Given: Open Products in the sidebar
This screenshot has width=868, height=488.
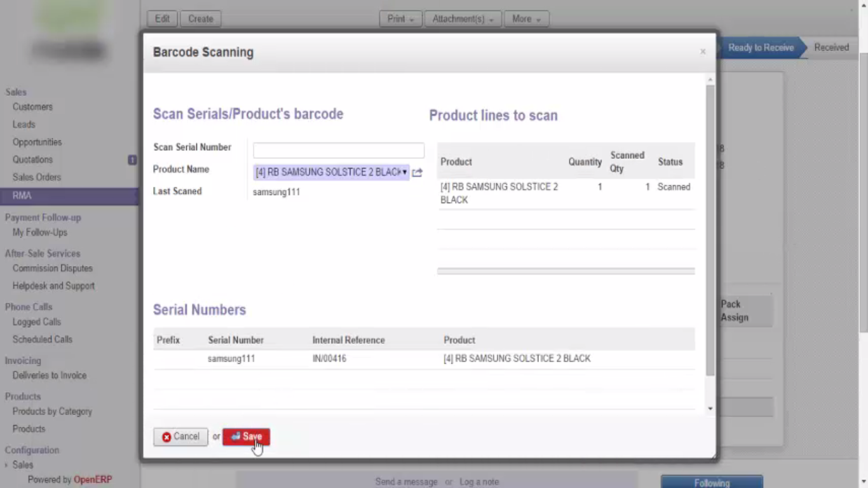Looking at the screenshot, I should coord(29,429).
